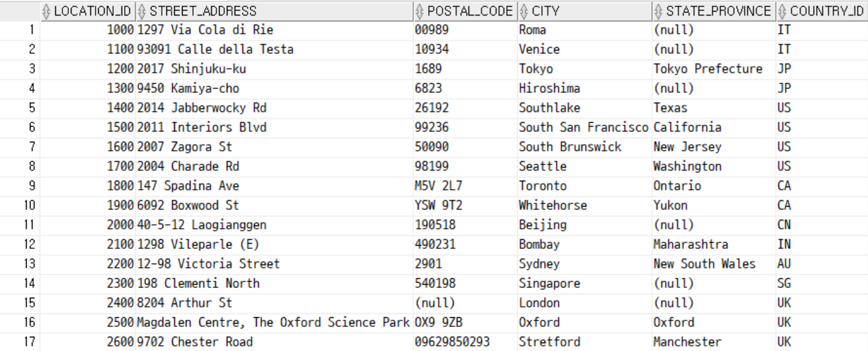Click the CITY column header

(585, 11)
